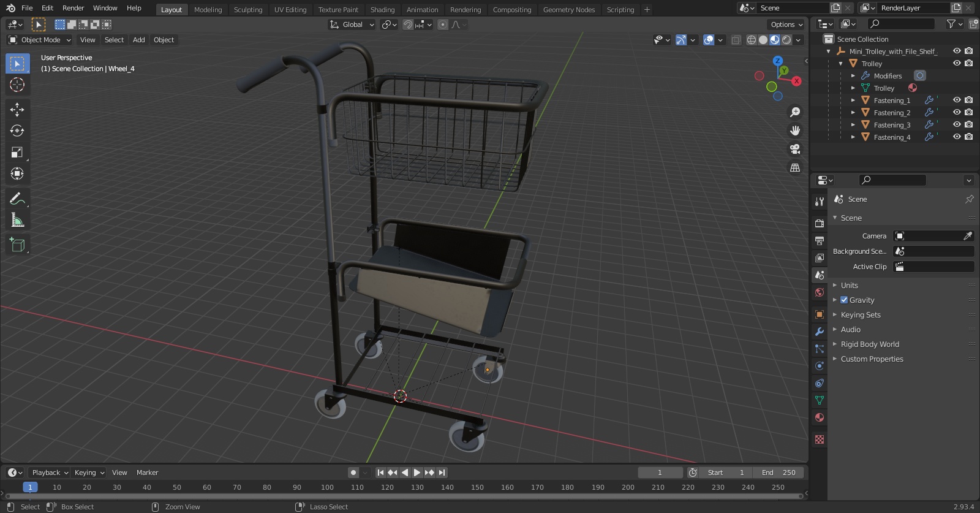Select the Add Cube tool
The height and width of the screenshot is (513, 980).
click(17, 245)
